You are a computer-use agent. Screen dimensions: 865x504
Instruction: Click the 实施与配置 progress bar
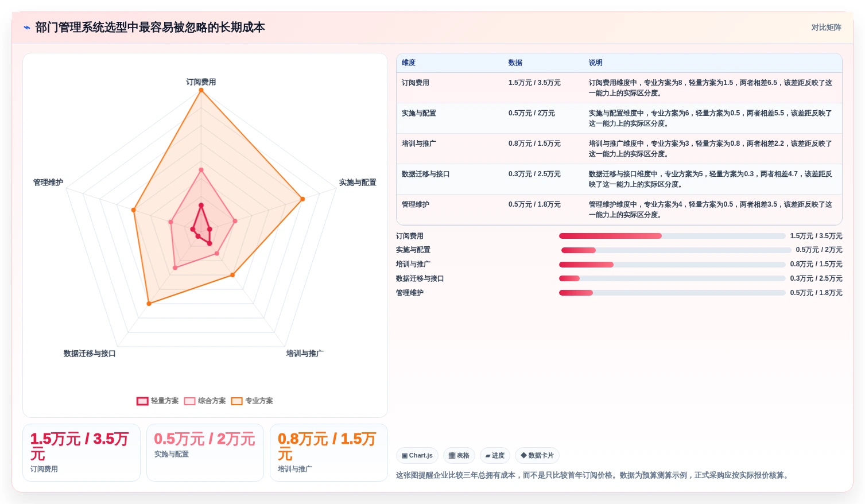(x=676, y=250)
